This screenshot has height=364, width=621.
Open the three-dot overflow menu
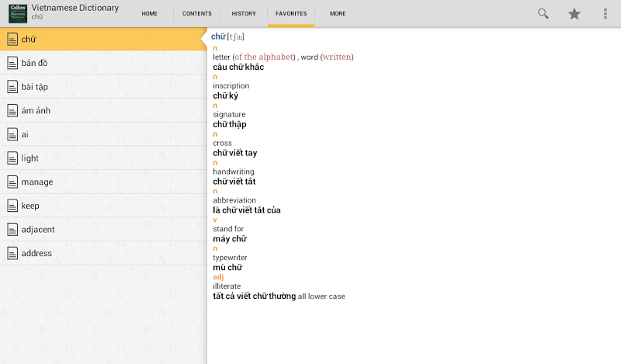[605, 14]
